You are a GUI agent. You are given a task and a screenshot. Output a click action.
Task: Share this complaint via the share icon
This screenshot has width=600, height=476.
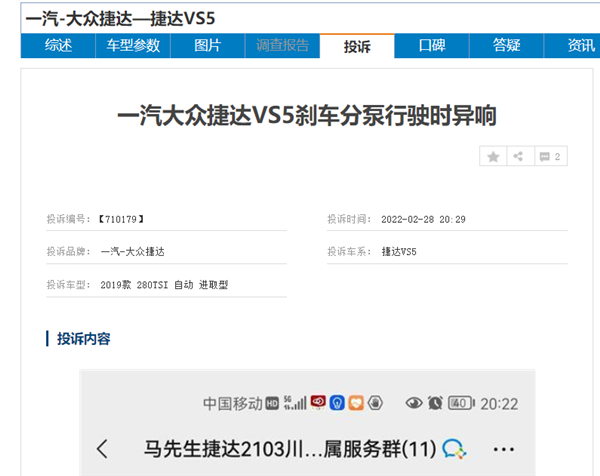(520, 156)
